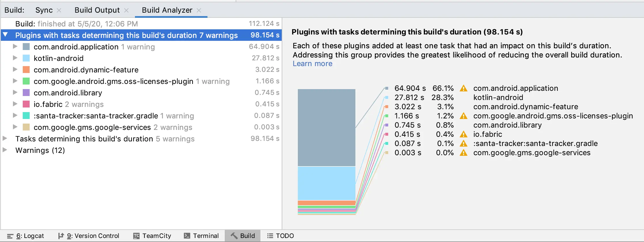This screenshot has height=242, width=644.
Task: Expand the kotlin-android plugin node
Action: [x=15, y=58]
